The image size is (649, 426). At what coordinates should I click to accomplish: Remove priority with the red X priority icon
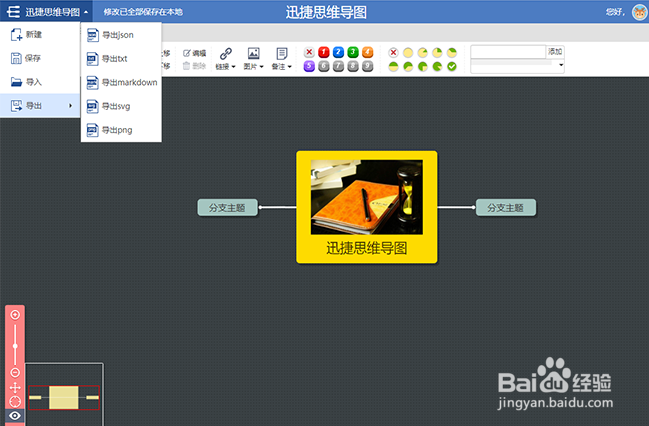click(x=309, y=52)
